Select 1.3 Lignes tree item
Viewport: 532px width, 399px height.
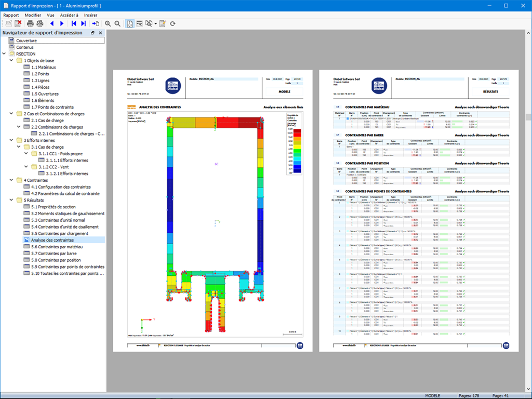tap(41, 81)
